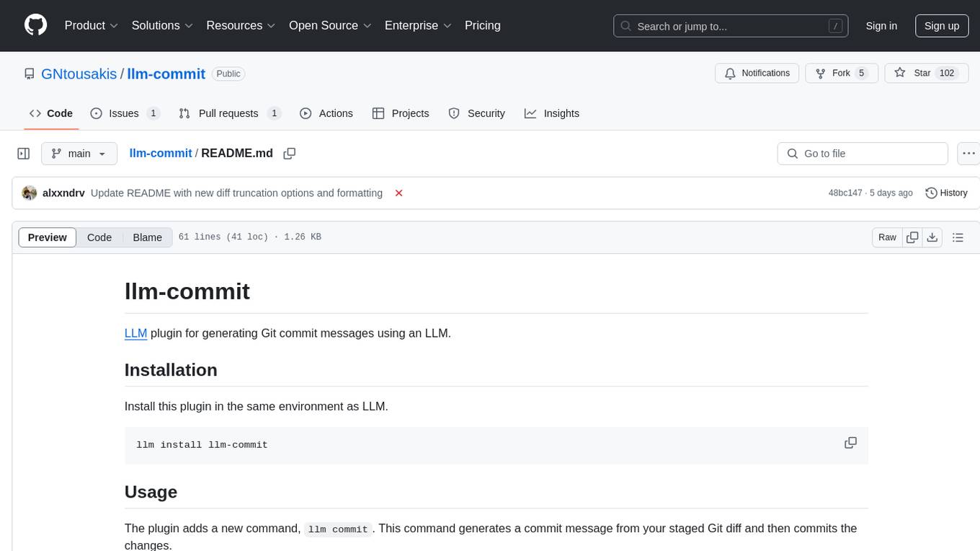Click the Issues count badge 1
Screen dimensions: 980x551
[x=153, y=113]
